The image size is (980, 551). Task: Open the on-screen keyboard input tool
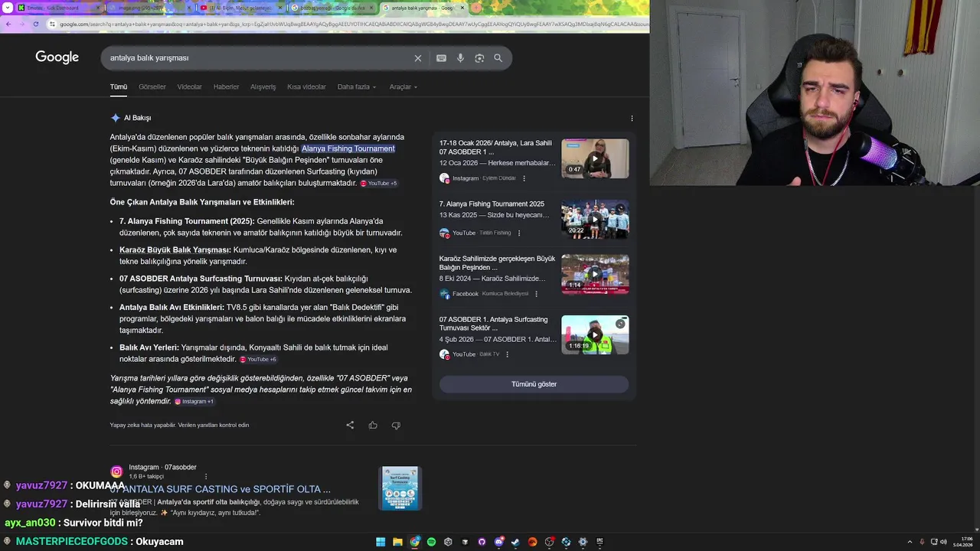pyautogui.click(x=441, y=58)
